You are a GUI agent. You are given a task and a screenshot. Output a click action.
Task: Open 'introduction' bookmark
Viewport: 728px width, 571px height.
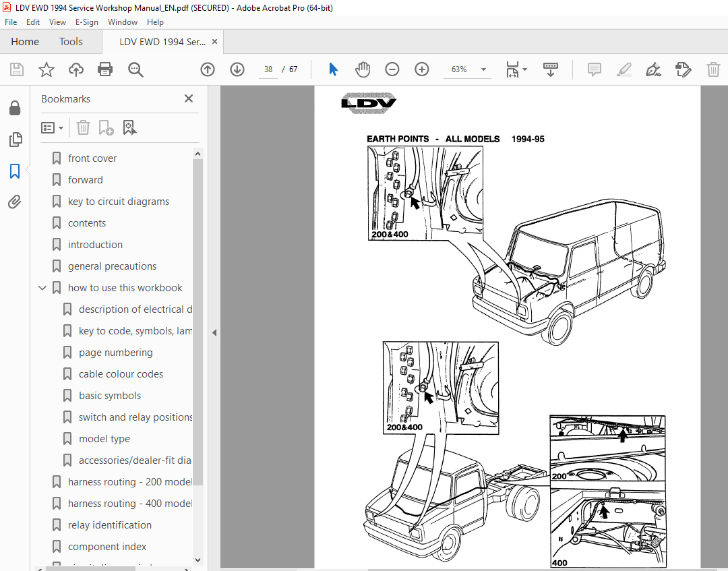tap(95, 245)
